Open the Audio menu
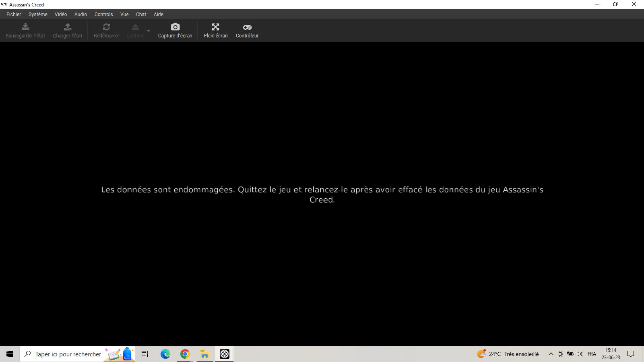Screen dimensions: 644x362 pyautogui.click(x=80, y=14)
